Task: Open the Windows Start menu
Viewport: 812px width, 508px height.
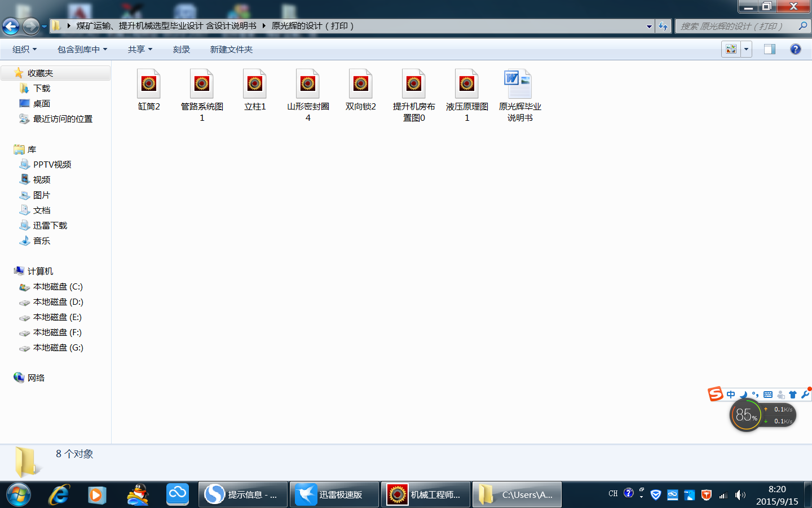Action: point(18,495)
